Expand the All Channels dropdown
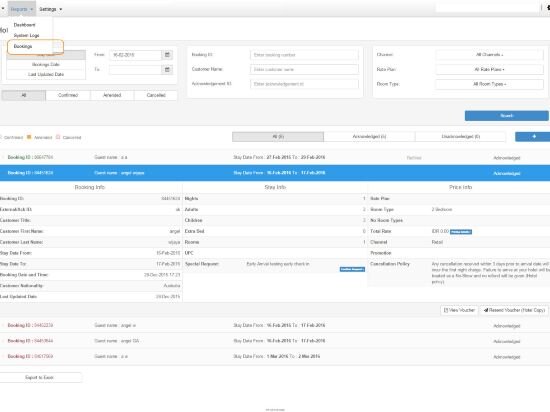 tap(489, 55)
